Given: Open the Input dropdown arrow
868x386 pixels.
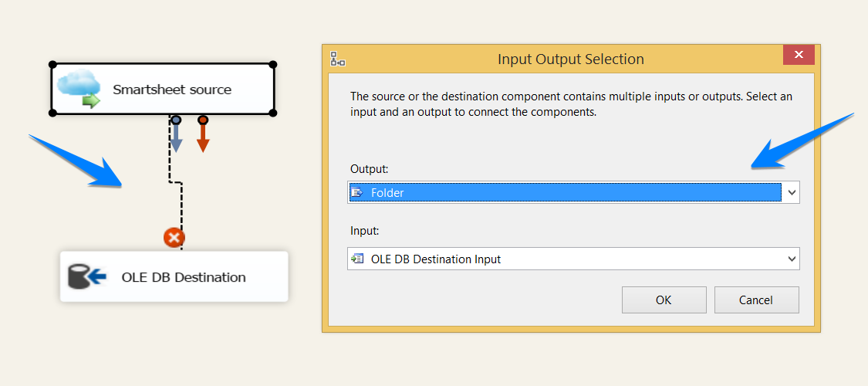Looking at the screenshot, I should coord(791,259).
